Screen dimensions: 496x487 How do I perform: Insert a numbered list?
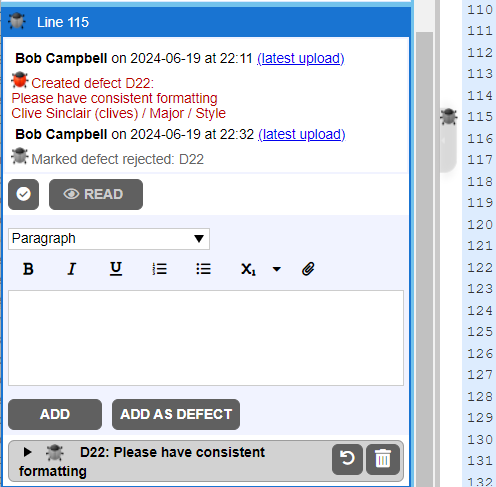159,269
